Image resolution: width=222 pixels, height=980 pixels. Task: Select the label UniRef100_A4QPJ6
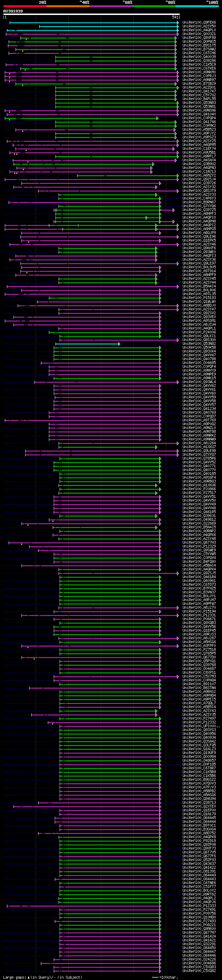coord(199,902)
